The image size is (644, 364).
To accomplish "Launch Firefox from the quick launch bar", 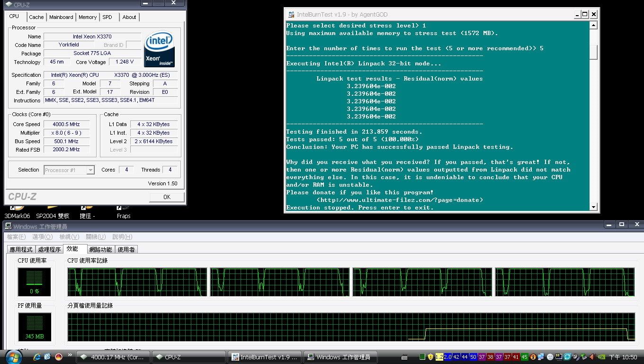I will coord(58,357).
